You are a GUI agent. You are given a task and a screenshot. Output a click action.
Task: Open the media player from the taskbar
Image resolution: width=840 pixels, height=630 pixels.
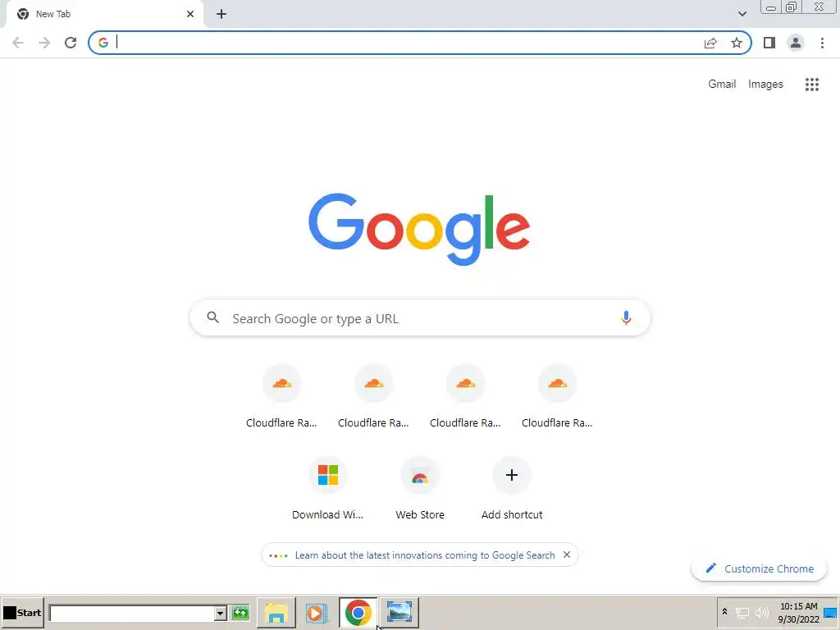(316, 613)
